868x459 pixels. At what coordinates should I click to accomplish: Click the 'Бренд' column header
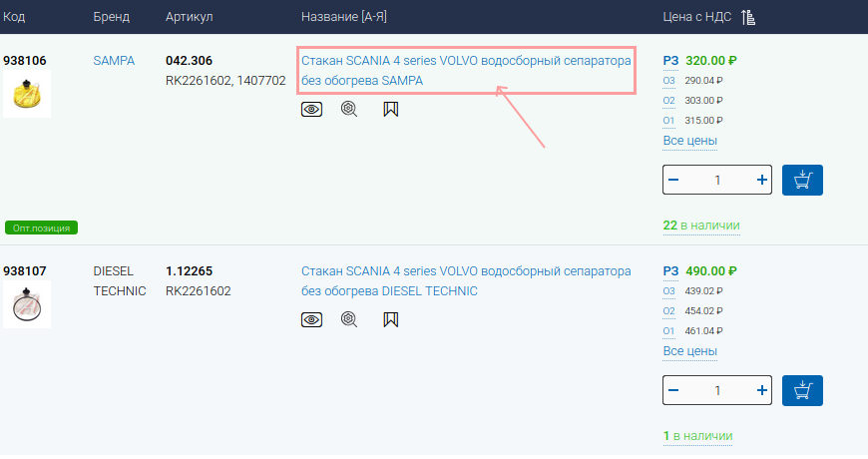112,17
